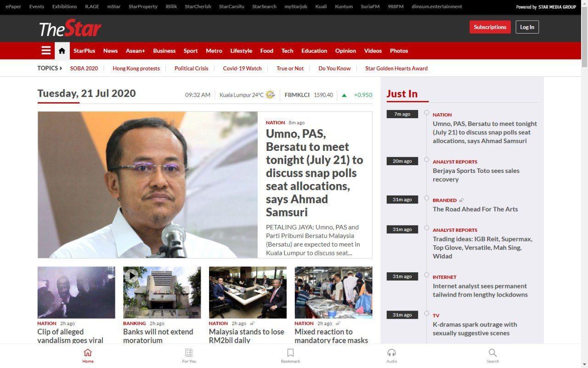The height and width of the screenshot is (368, 588).
Task: Open K-dramas spark outrage article
Action: point(475,328)
